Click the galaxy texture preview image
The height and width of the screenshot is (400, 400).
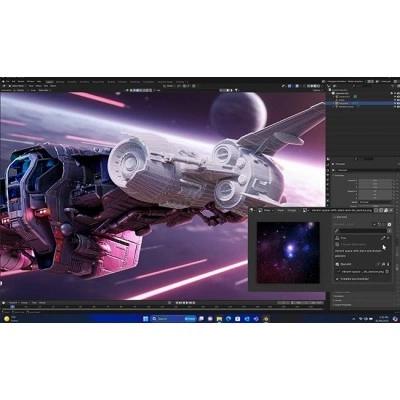click(288, 253)
